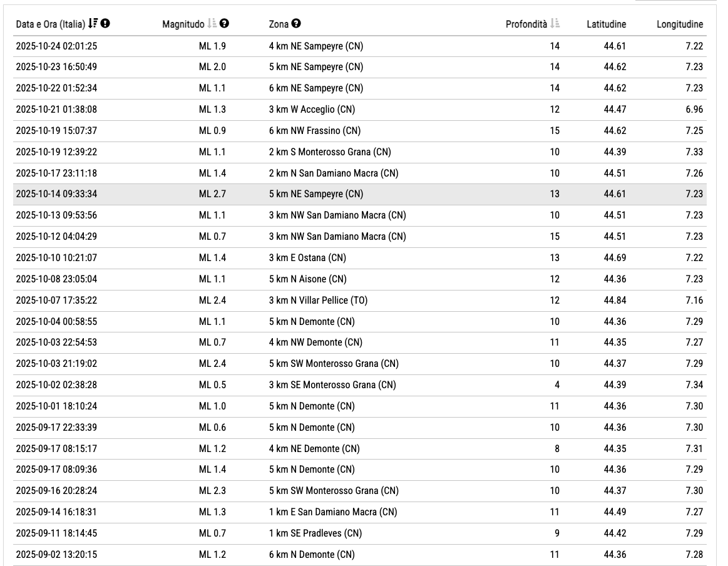The image size is (728, 566).
Task: Sort by the Profondità sort icon
Action: coord(555,24)
